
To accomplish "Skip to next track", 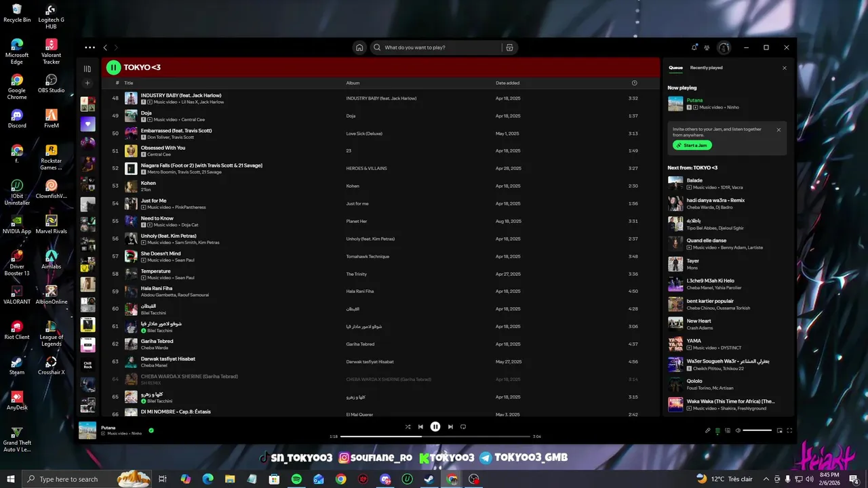I will click(x=450, y=427).
